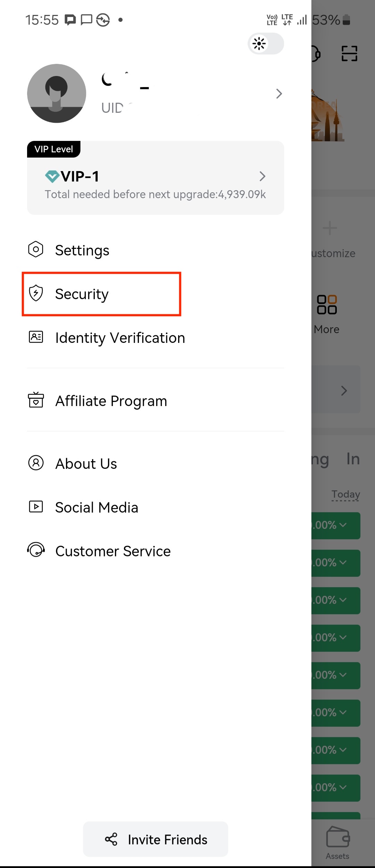Tap the user avatar picture
The image size is (375, 868).
(x=57, y=93)
